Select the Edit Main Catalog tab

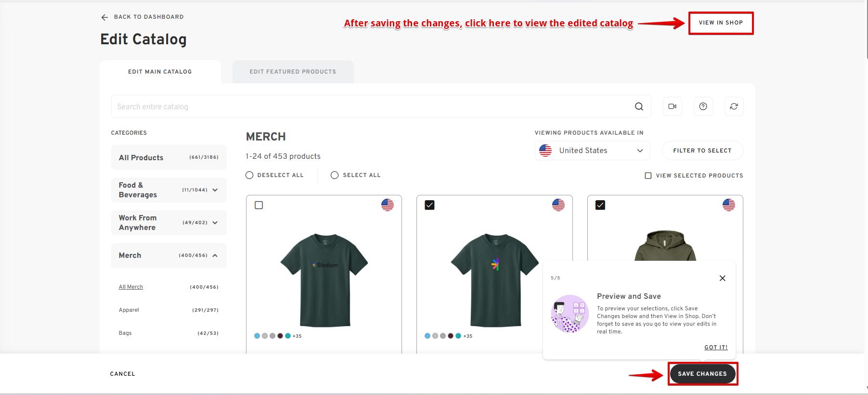click(x=160, y=72)
